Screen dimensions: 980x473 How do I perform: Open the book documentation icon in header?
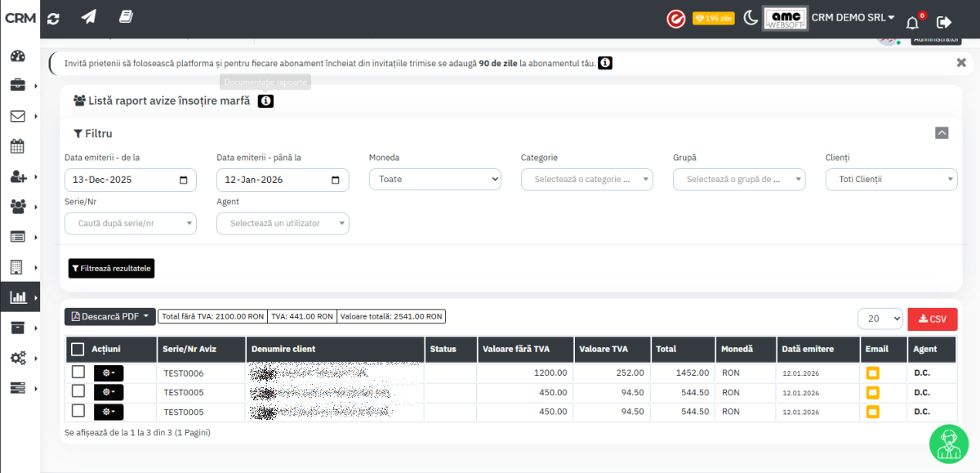point(125,17)
